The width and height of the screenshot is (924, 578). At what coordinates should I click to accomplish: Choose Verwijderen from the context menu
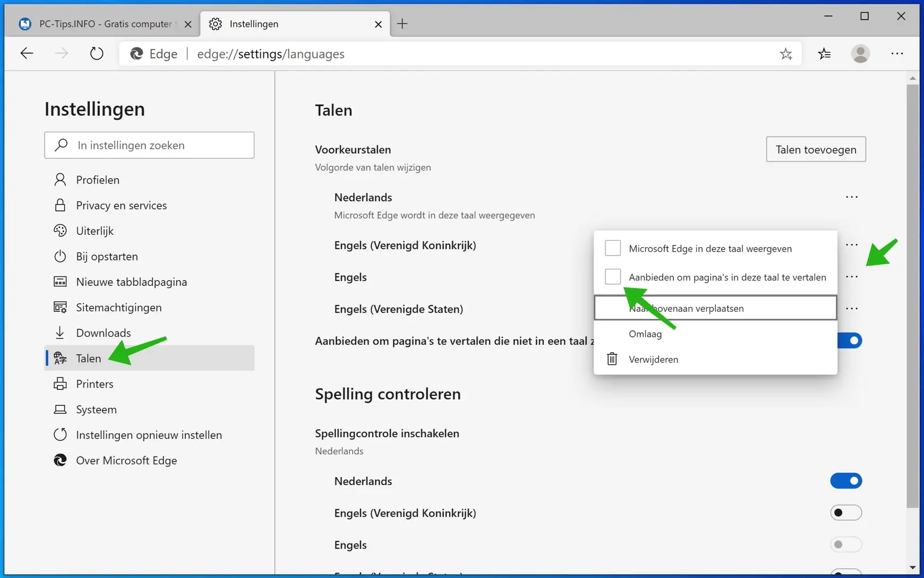[x=715, y=359]
